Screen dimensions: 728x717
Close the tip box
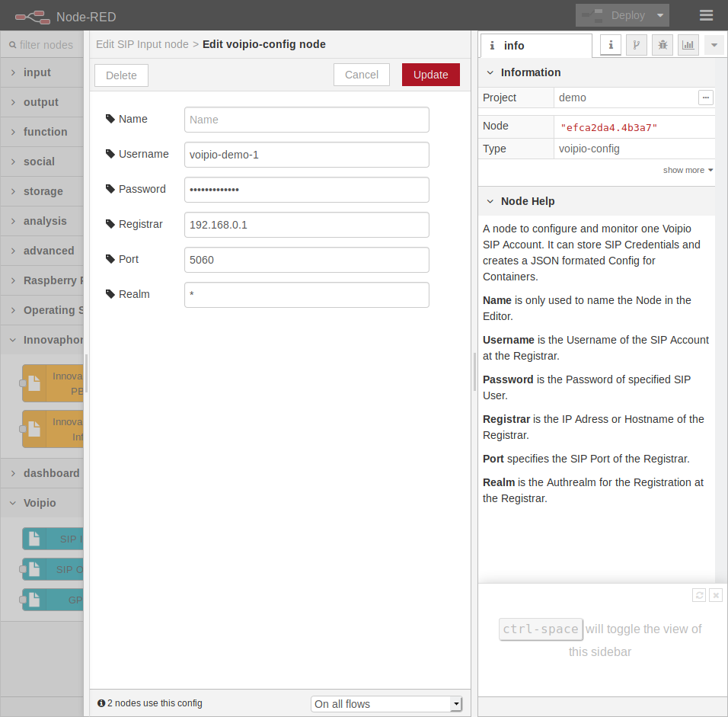tap(715, 595)
